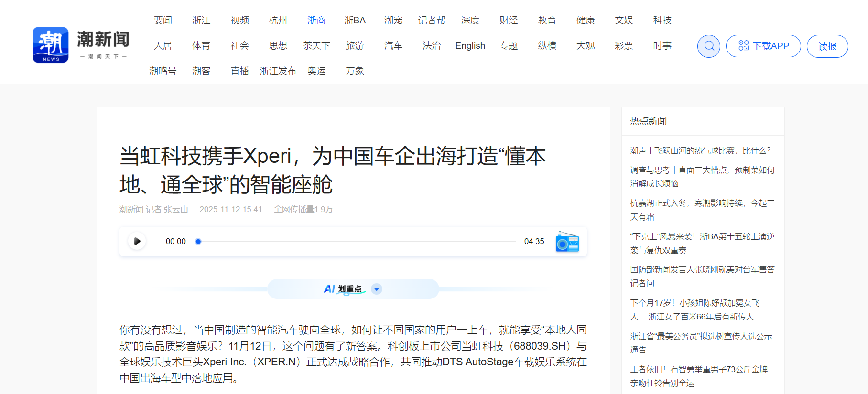Screen dimensions: 868x394
Task: Go to 潮鸣号 channel
Action: pos(163,71)
